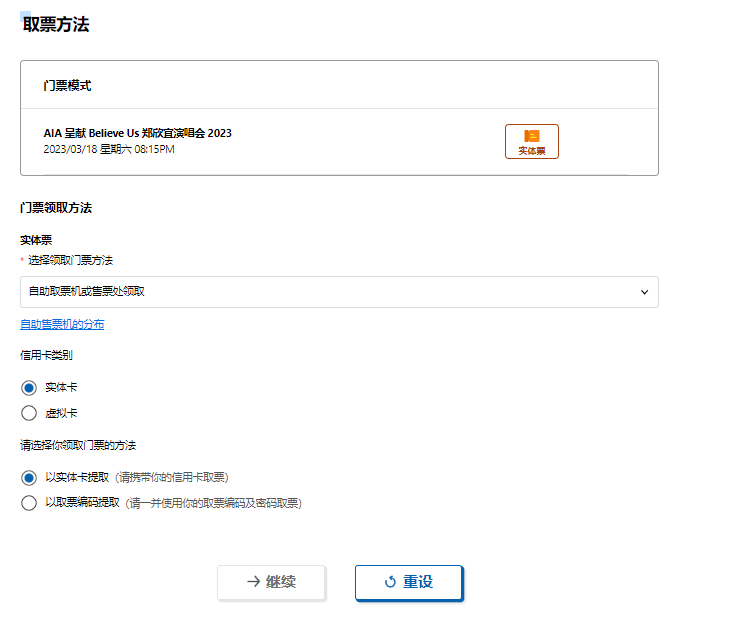Screen dimensions: 744x621
Task: Click the 继续 button to proceed
Action: pyautogui.click(x=271, y=582)
